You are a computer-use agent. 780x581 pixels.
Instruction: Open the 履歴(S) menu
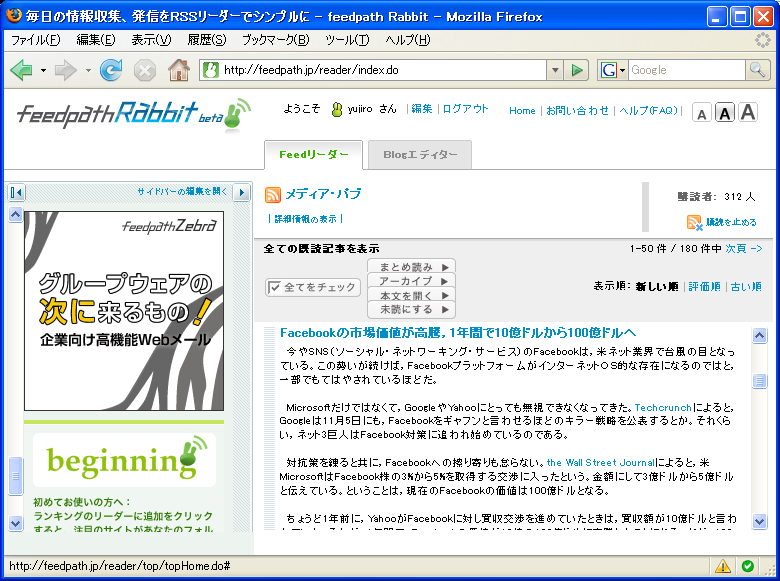[x=207, y=40]
